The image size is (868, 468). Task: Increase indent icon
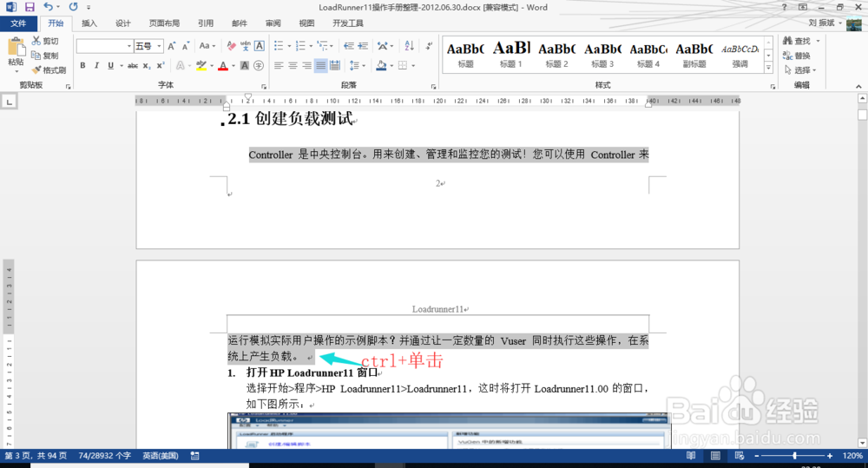click(x=363, y=46)
